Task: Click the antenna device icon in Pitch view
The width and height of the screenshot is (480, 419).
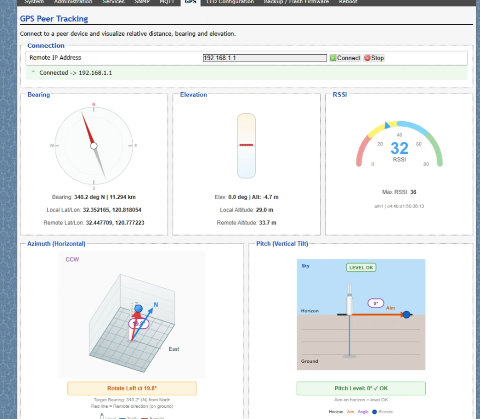Action: [349, 300]
